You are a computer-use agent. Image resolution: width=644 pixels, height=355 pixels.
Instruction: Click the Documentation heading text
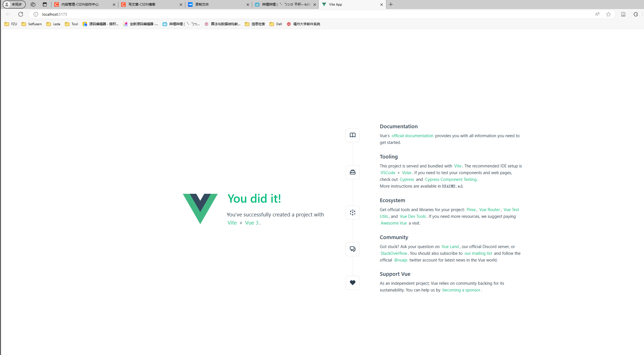399,127
